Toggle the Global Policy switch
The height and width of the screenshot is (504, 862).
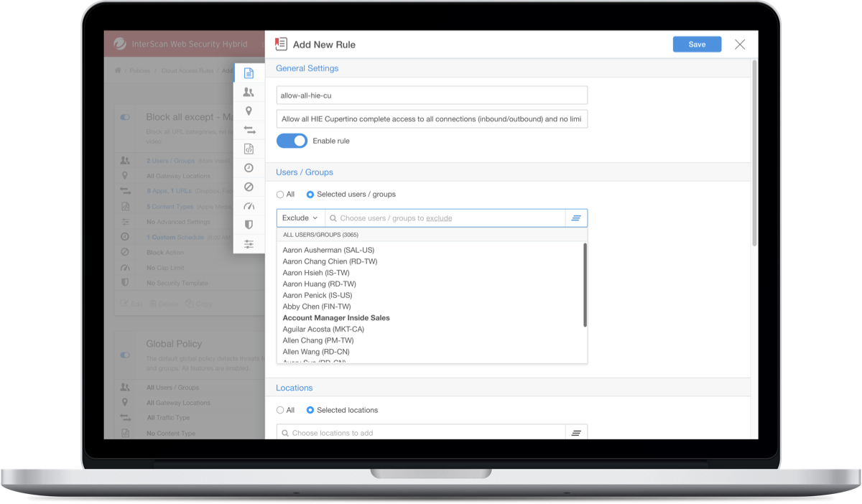(x=125, y=355)
